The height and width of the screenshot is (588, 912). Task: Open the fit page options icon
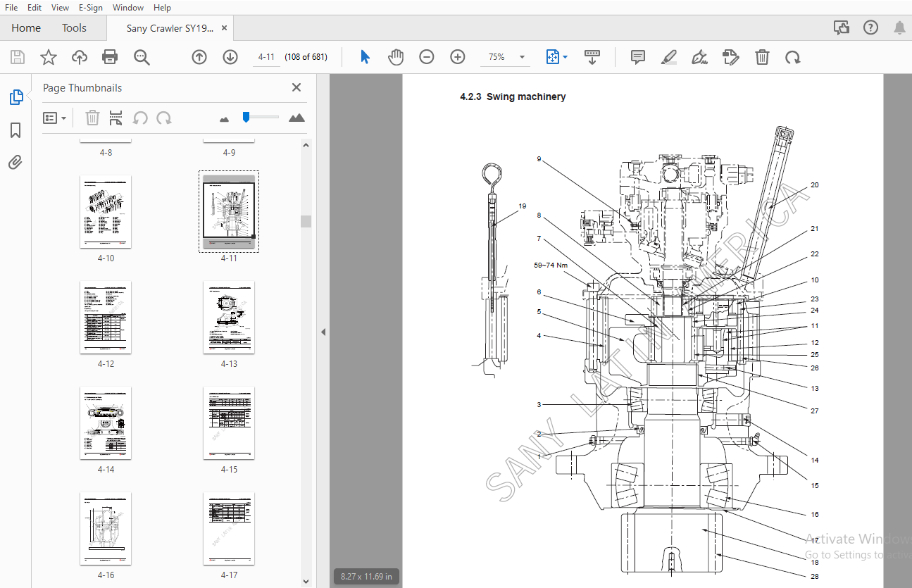pos(553,57)
